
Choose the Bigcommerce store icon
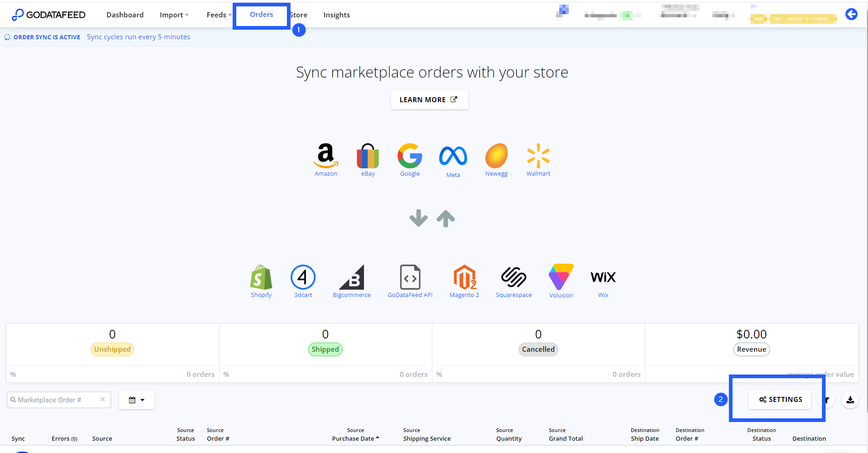[x=352, y=277]
